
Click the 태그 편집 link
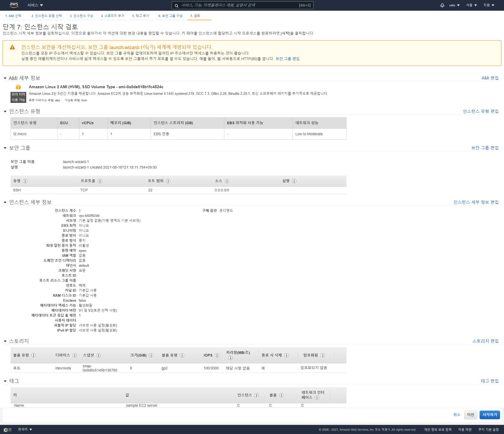490,381
